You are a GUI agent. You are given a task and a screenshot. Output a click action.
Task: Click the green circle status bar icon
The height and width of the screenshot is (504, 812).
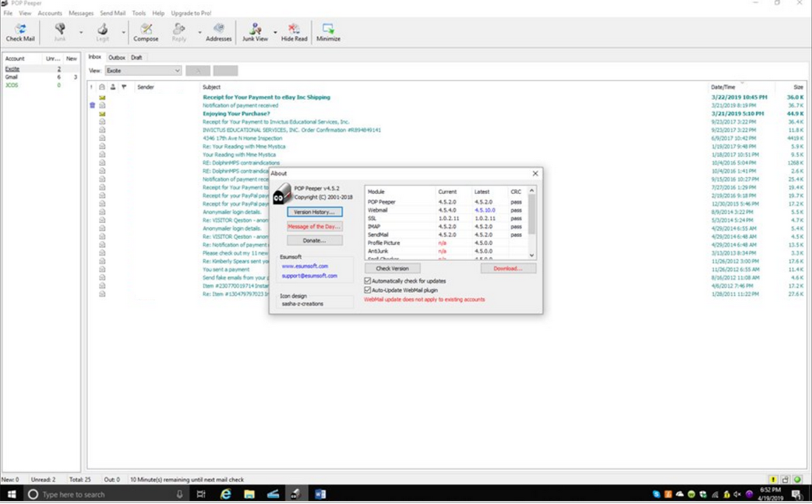[797, 480]
